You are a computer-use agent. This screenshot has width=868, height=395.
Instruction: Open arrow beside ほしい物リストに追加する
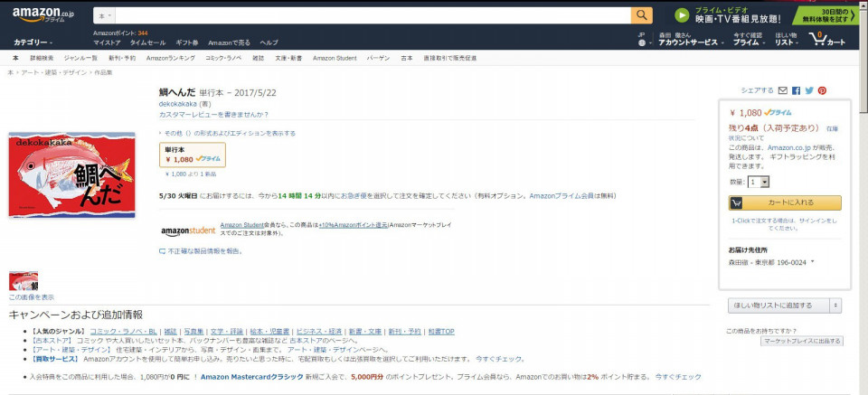835,306
